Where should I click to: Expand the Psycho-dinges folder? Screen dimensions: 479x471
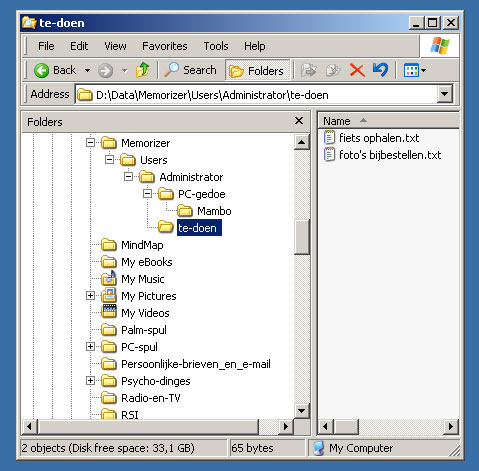point(90,381)
